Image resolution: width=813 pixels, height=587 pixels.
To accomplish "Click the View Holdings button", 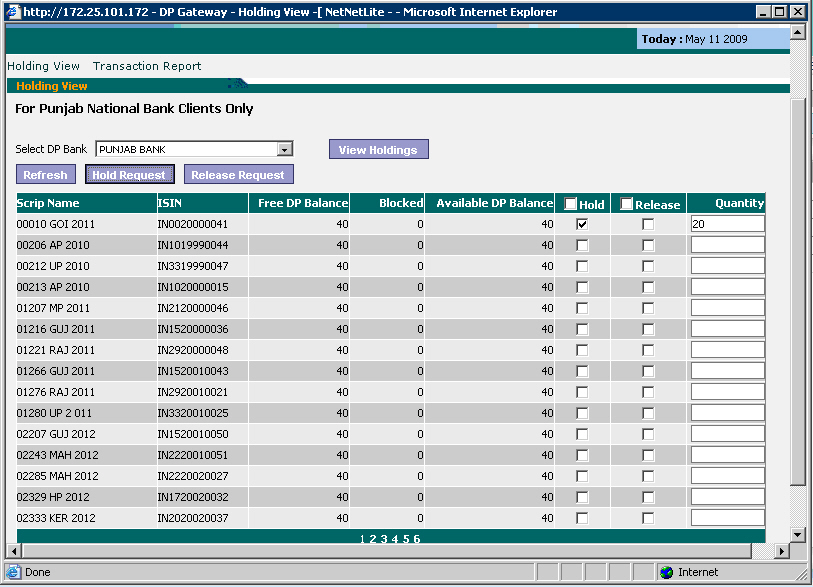I will 378,150.
